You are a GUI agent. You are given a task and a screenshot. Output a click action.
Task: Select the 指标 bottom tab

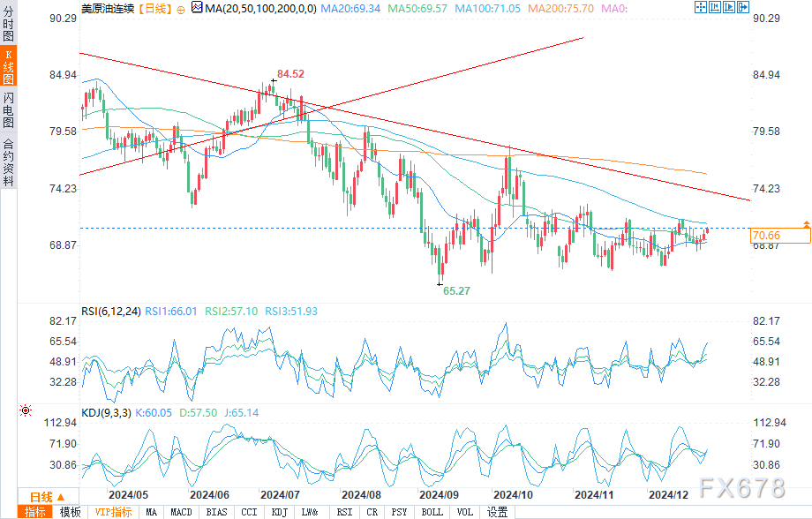click(x=35, y=512)
